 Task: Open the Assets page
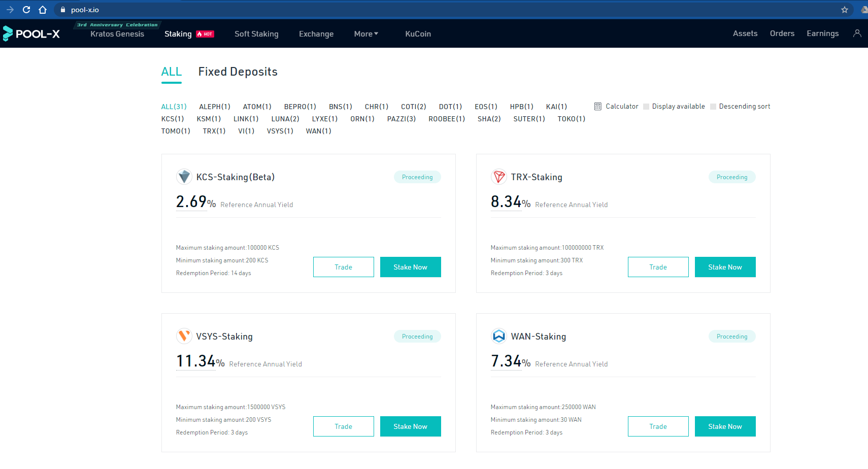tap(745, 33)
